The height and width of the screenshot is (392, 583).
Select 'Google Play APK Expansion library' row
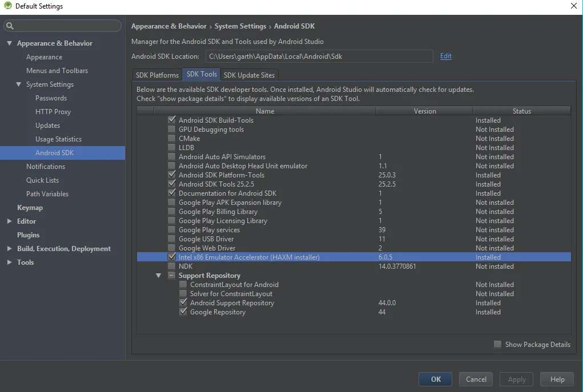[x=353, y=202]
